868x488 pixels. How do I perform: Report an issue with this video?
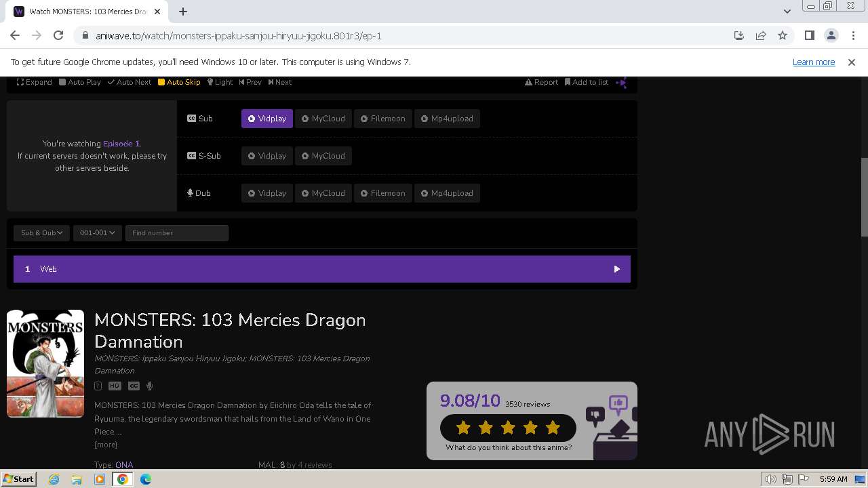tap(541, 82)
